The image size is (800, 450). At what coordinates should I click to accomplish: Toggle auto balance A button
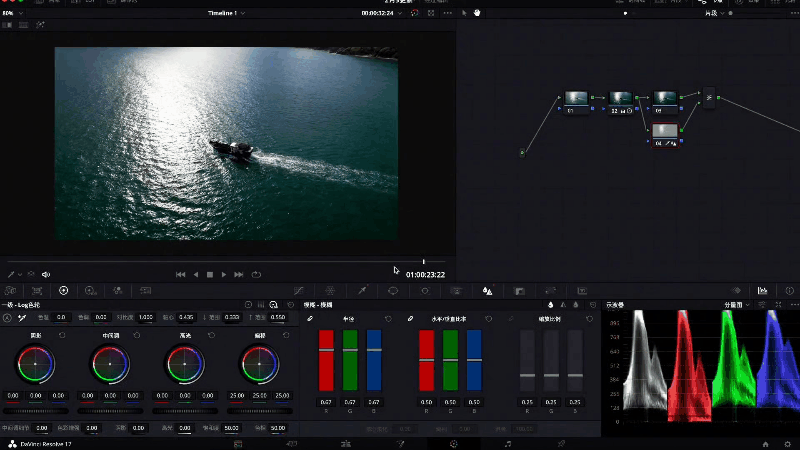click(7, 318)
